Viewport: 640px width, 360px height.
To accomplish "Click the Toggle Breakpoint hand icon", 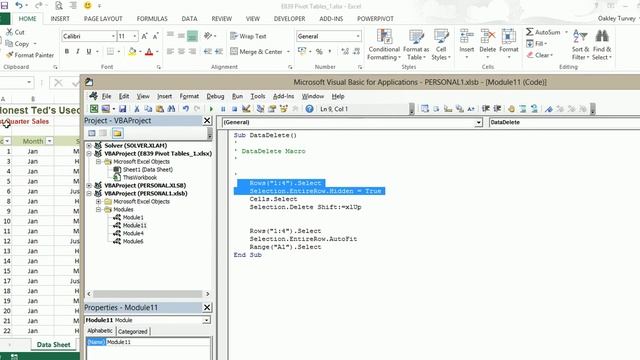I will [x=511, y=109].
